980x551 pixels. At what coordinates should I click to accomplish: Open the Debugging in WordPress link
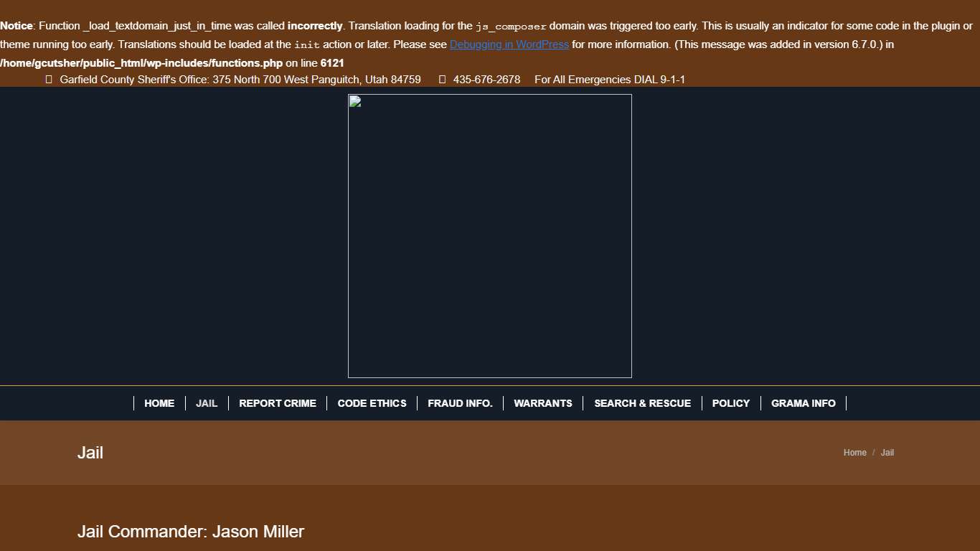pos(509,44)
